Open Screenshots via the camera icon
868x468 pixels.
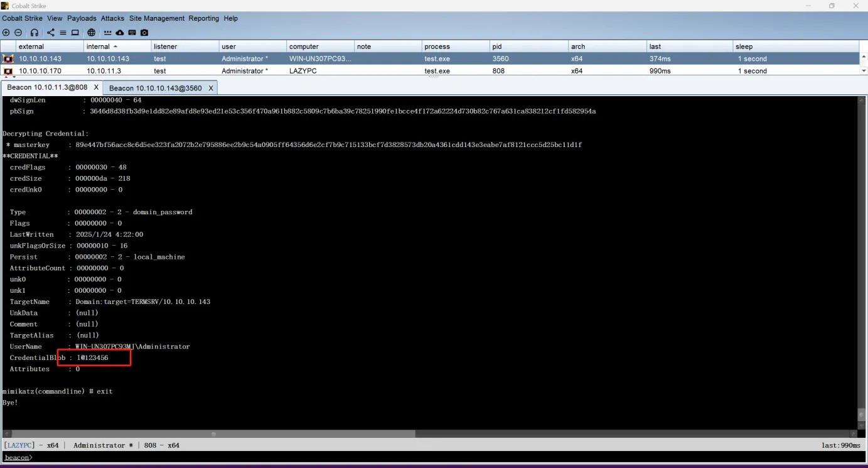click(x=144, y=33)
